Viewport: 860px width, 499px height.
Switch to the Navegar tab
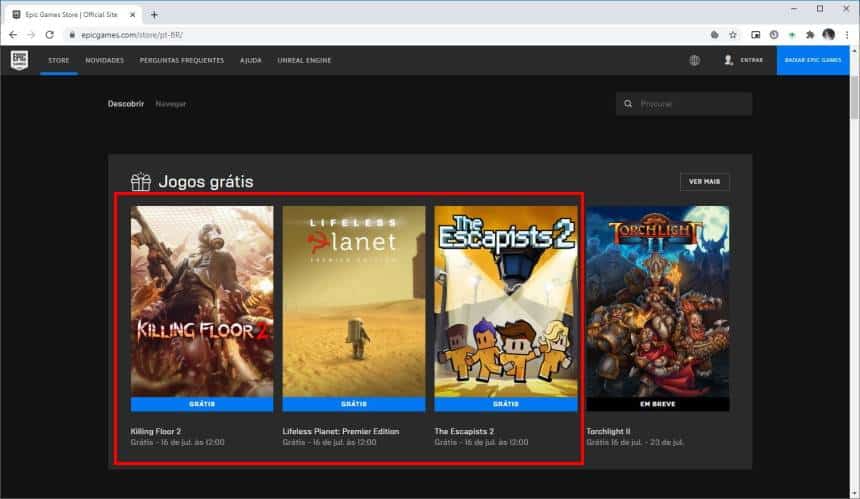point(171,104)
